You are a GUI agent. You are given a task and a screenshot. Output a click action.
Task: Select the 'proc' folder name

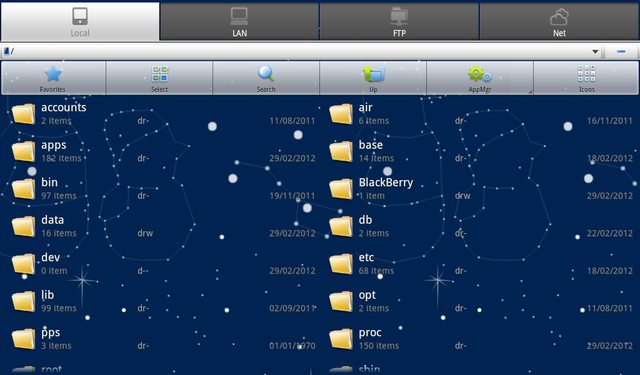[x=370, y=333]
